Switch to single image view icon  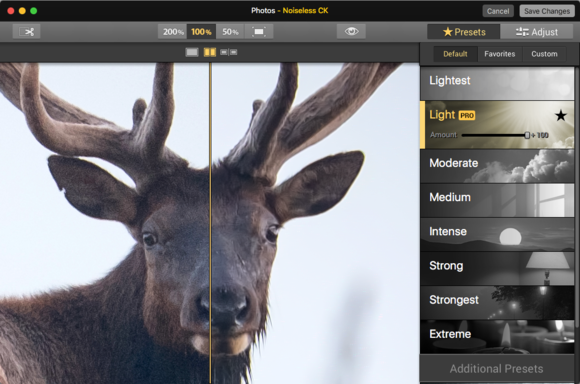tap(192, 52)
